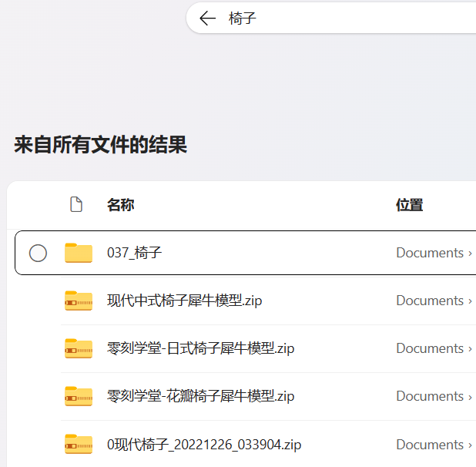Click the back arrow in the search box
The width and height of the screenshot is (476, 467).
[x=207, y=18]
